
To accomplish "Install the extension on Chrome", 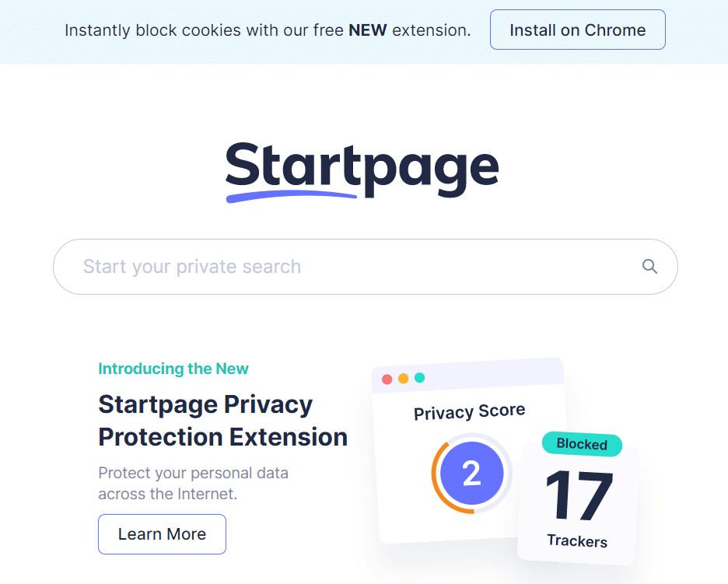I will coord(578,30).
